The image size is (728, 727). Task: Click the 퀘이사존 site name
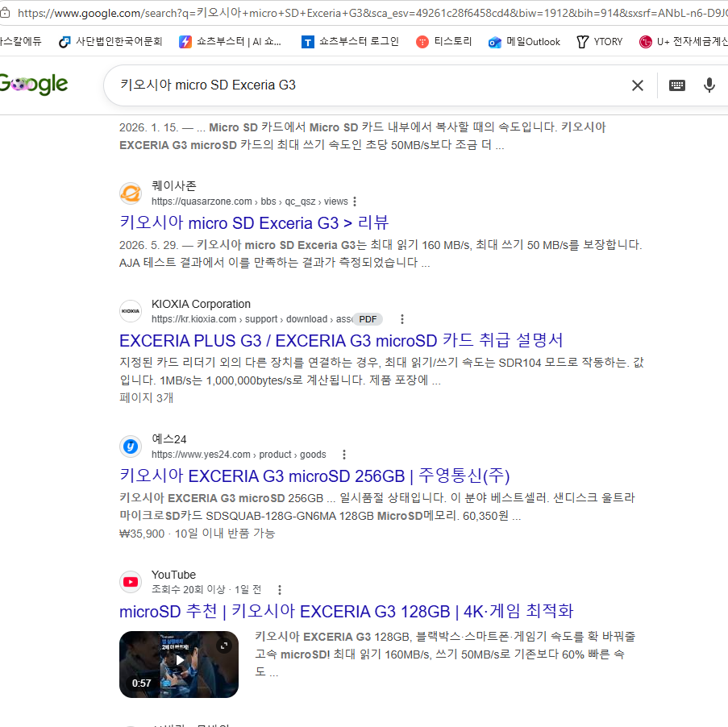(x=174, y=186)
